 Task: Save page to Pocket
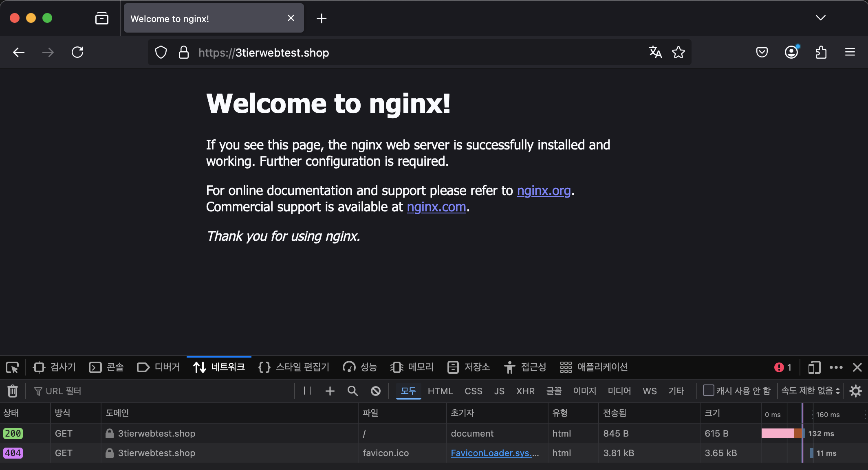(x=762, y=52)
